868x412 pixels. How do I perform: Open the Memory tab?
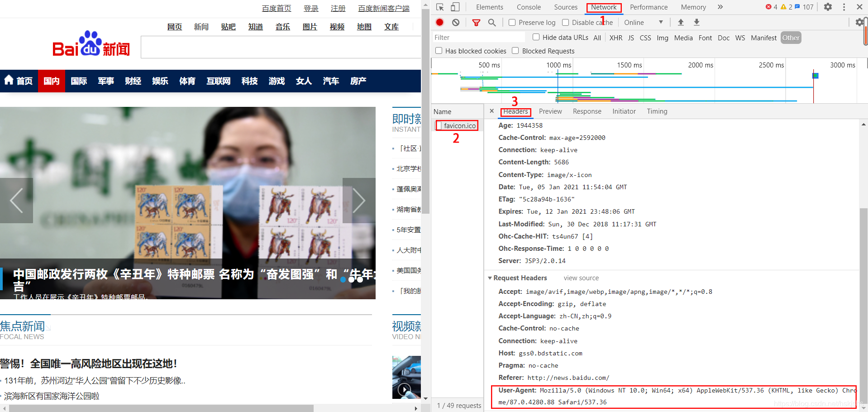693,7
